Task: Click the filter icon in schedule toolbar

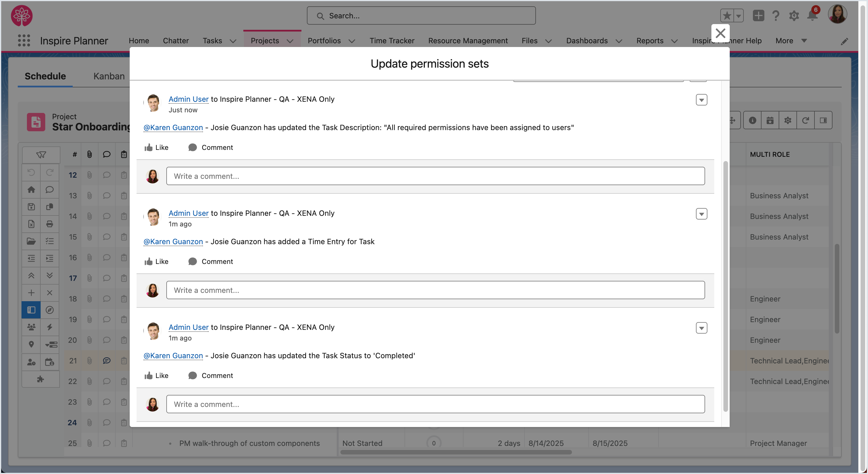Action: pyautogui.click(x=41, y=155)
